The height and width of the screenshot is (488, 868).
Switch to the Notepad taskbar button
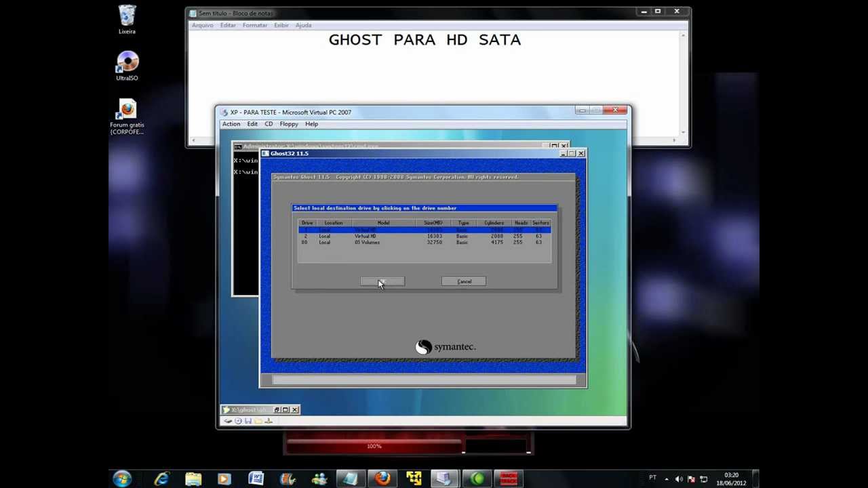(x=351, y=479)
